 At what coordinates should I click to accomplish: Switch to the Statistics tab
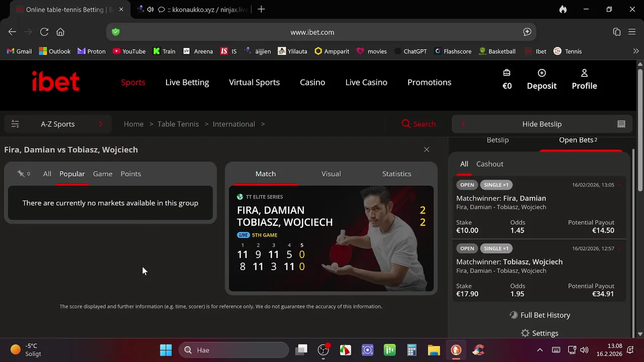pyautogui.click(x=396, y=174)
